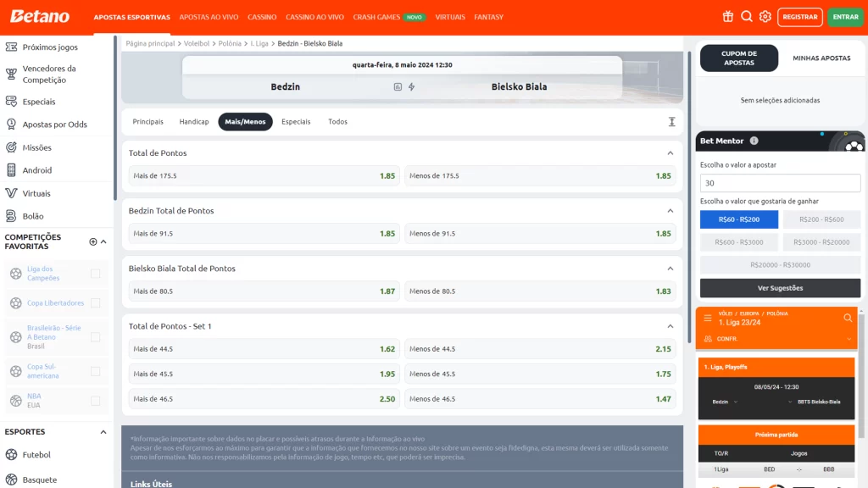868x488 pixels.
Task: Open the Cassino ao Vivo menu
Action: click(x=314, y=17)
